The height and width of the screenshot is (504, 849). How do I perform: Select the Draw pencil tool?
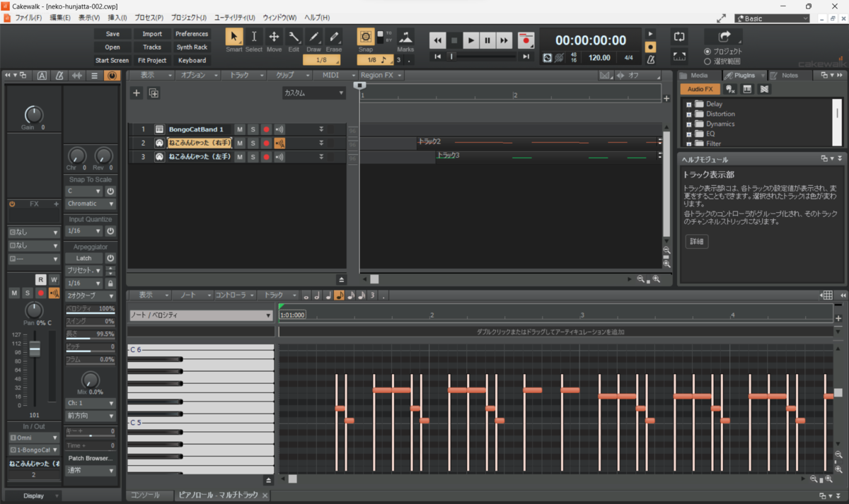[313, 37]
